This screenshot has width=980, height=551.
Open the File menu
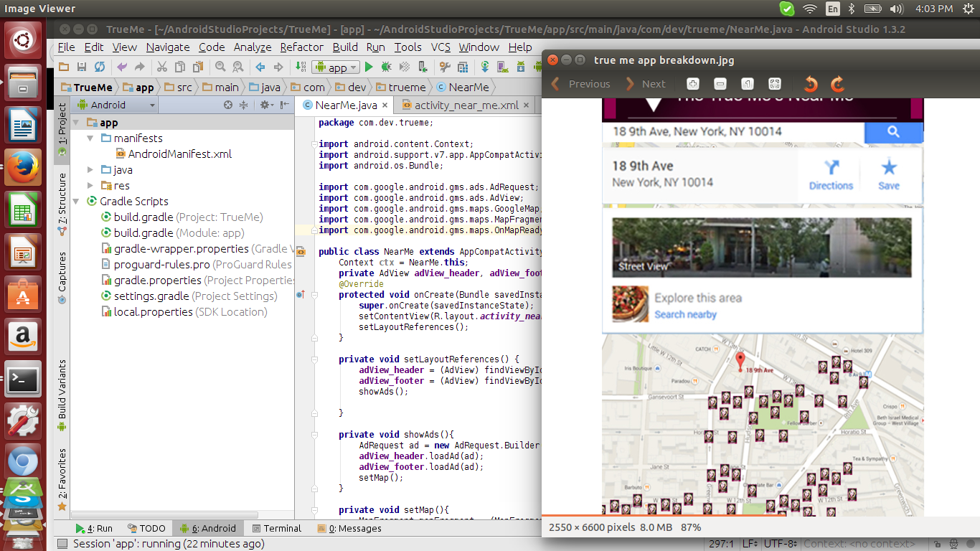coord(66,47)
